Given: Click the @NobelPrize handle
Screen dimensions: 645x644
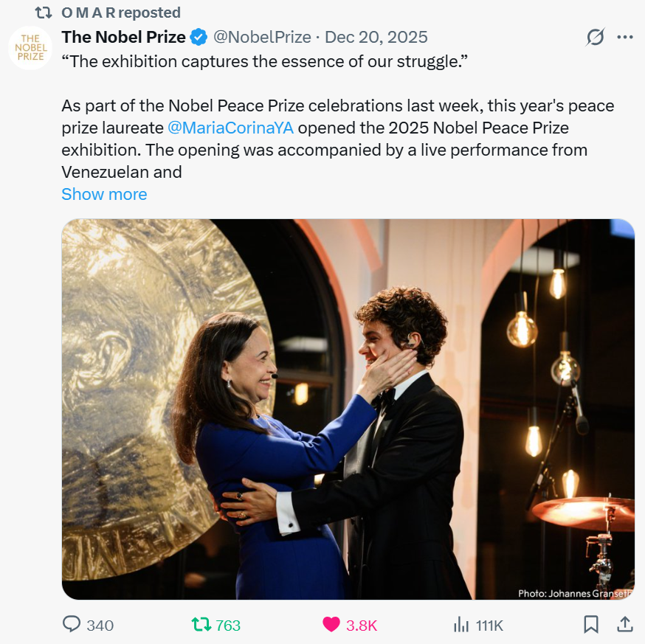Looking at the screenshot, I should [262, 37].
